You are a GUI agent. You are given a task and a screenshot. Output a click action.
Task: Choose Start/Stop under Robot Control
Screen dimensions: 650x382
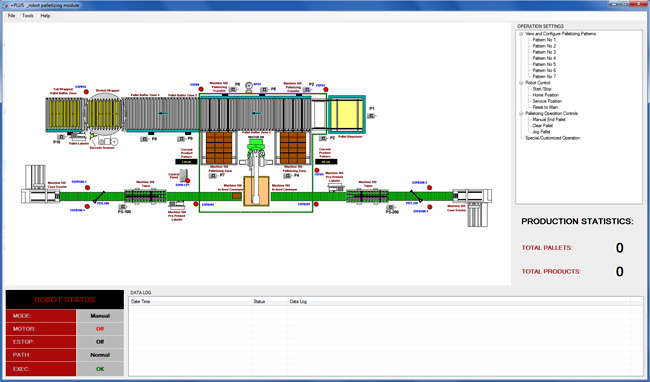[542, 89]
